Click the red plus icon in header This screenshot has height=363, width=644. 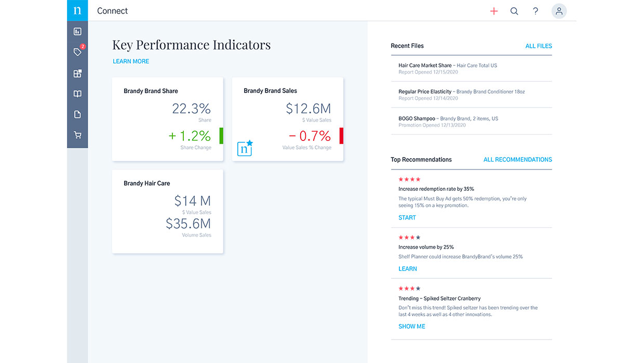494,11
